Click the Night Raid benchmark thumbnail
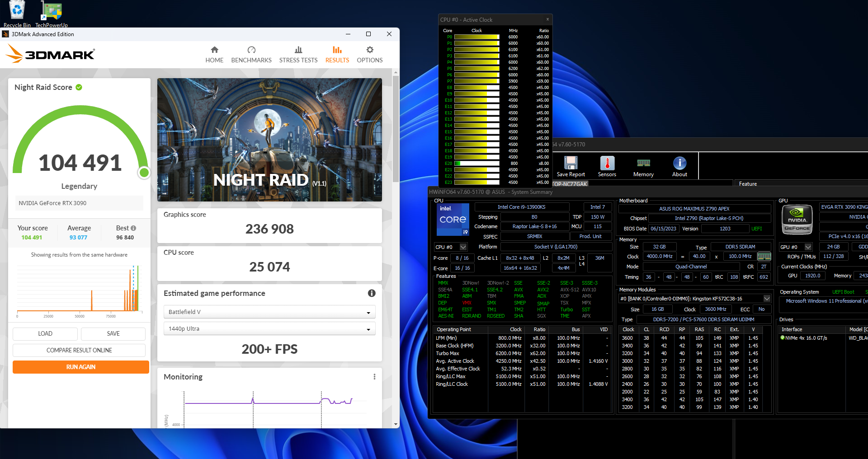 tap(269, 140)
